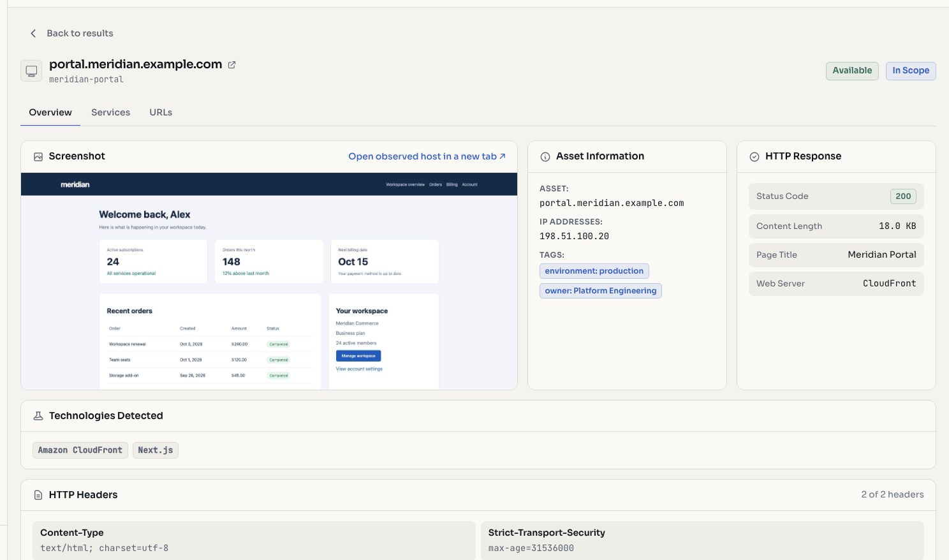Open external link icon beside portal.meridian.example.com
The image size is (949, 560).
(x=232, y=64)
